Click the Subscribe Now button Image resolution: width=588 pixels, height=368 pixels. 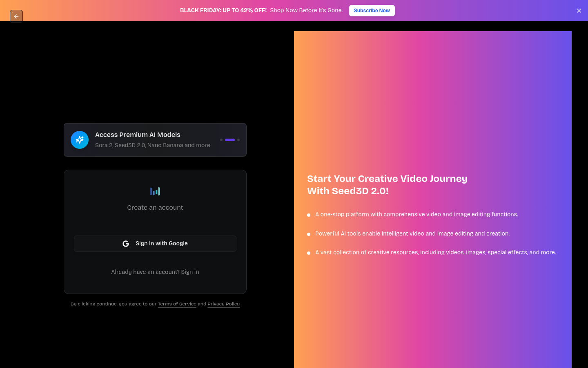tap(372, 11)
